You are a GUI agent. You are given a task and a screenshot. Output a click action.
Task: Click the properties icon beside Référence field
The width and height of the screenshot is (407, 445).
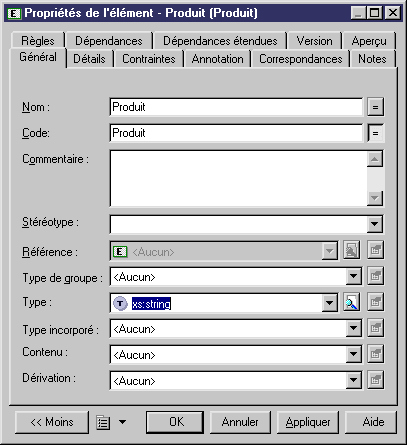coord(375,250)
